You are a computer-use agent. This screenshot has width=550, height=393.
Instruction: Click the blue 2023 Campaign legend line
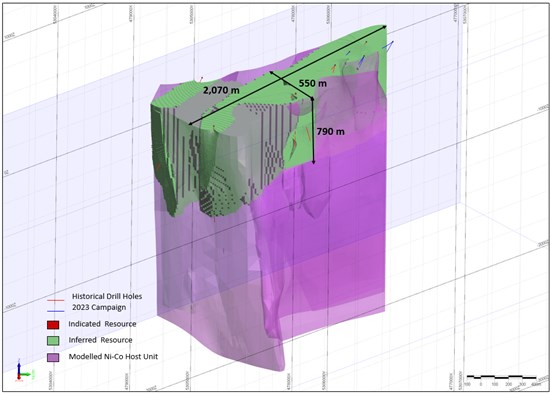[x=55, y=312]
